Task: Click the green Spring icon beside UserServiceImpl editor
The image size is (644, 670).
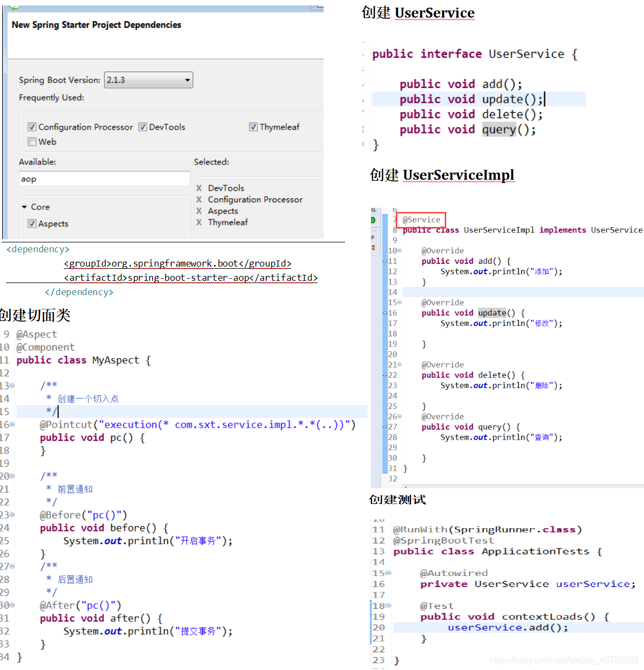Action: point(373,220)
